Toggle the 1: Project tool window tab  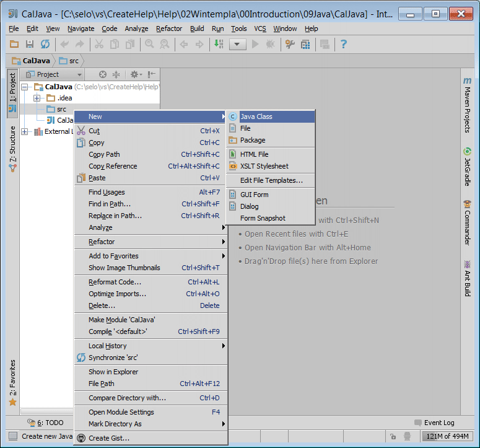[x=12, y=94]
